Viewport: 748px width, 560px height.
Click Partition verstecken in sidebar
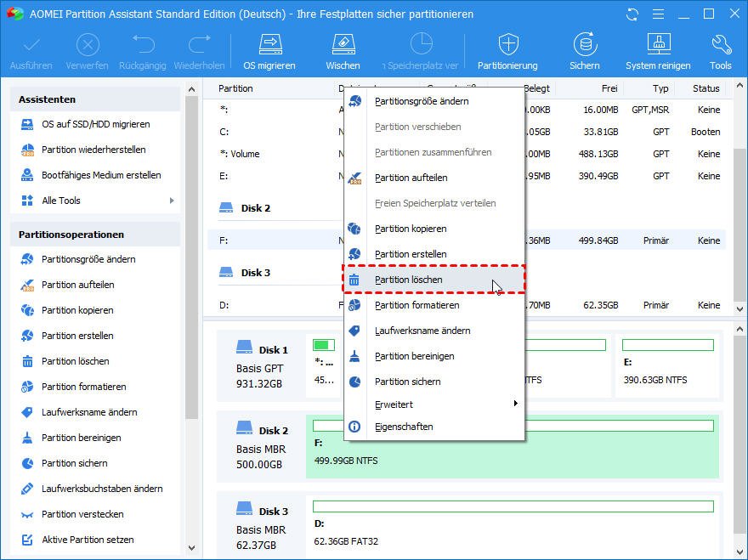(x=82, y=514)
